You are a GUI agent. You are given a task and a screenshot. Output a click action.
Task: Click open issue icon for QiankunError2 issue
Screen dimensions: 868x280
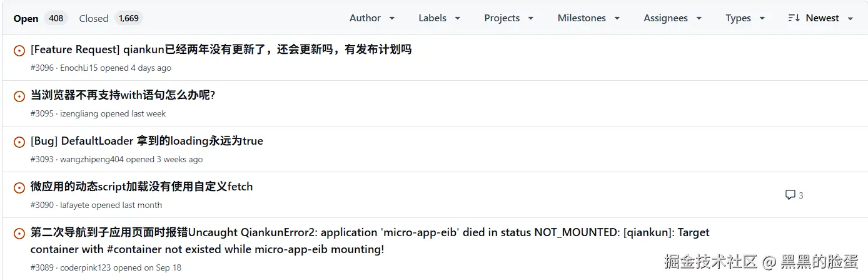[x=19, y=234]
